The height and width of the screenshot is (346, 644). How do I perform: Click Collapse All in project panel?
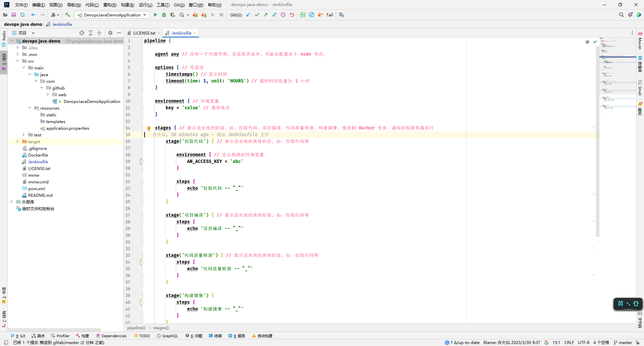point(99,33)
